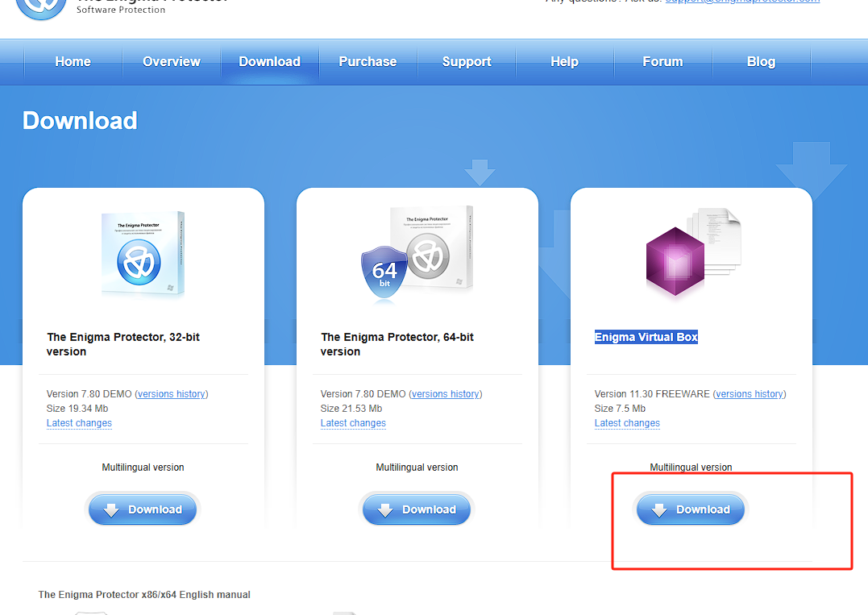Image resolution: width=868 pixels, height=615 pixels.
Task: Click the Enigma Virtual Box purple cube image
Action: click(x=675, y=261)
